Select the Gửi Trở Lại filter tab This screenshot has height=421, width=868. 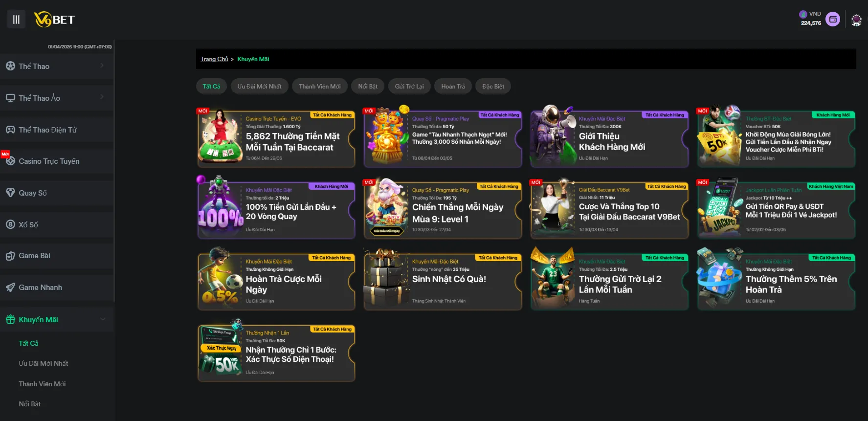point(409,87)
